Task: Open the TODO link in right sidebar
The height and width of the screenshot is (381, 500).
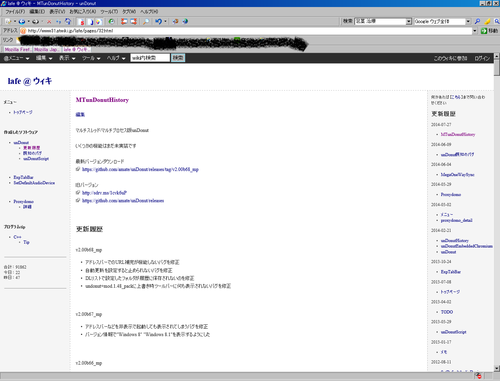Action: pos(447,312)
